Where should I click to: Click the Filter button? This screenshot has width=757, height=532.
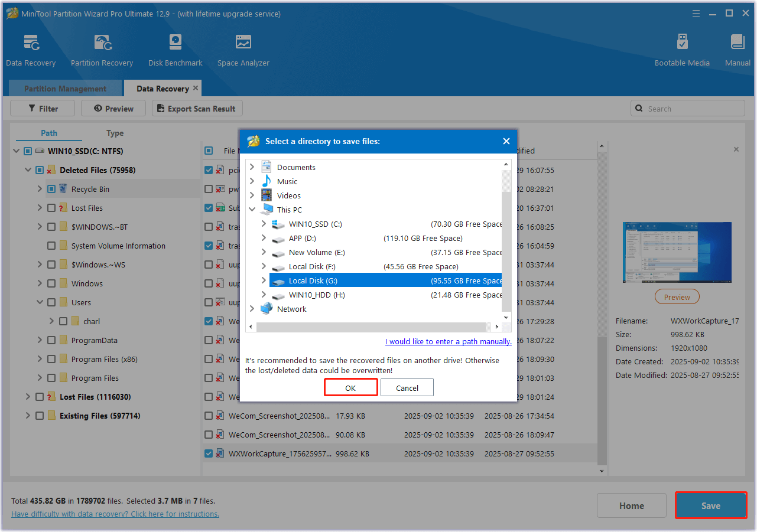tap(43, 109)
